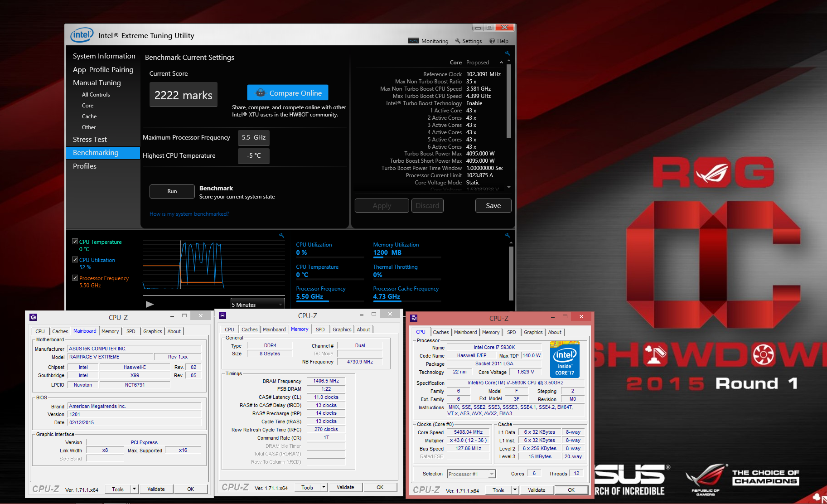
Task: Select Profiles in XTU sidebar
Action: 85,166
